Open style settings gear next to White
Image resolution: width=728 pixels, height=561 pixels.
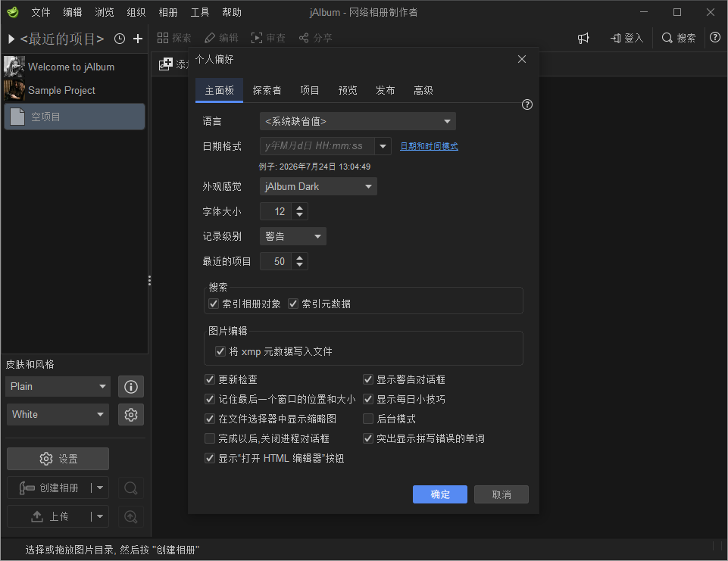131,414
